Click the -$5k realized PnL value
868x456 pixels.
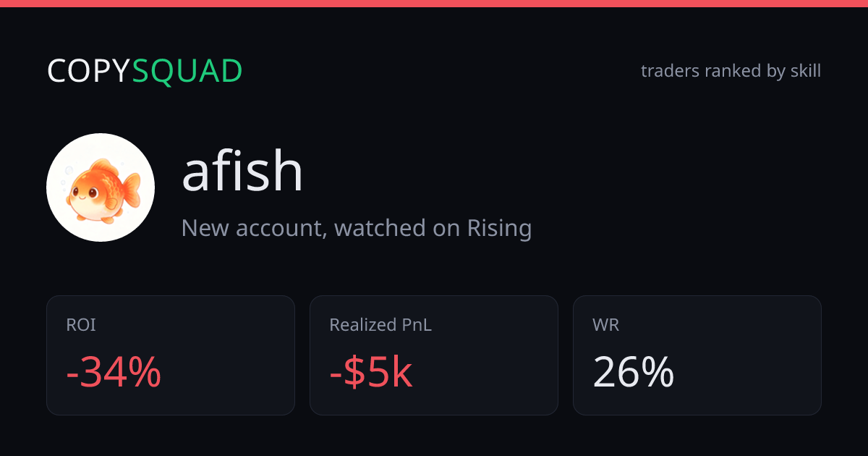[371, 373]
